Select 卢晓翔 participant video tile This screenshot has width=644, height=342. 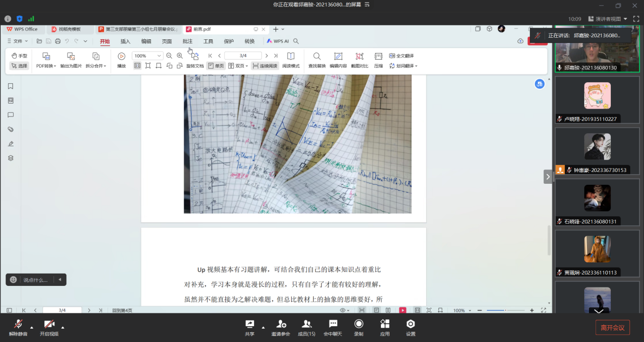[x=597, y=100]
